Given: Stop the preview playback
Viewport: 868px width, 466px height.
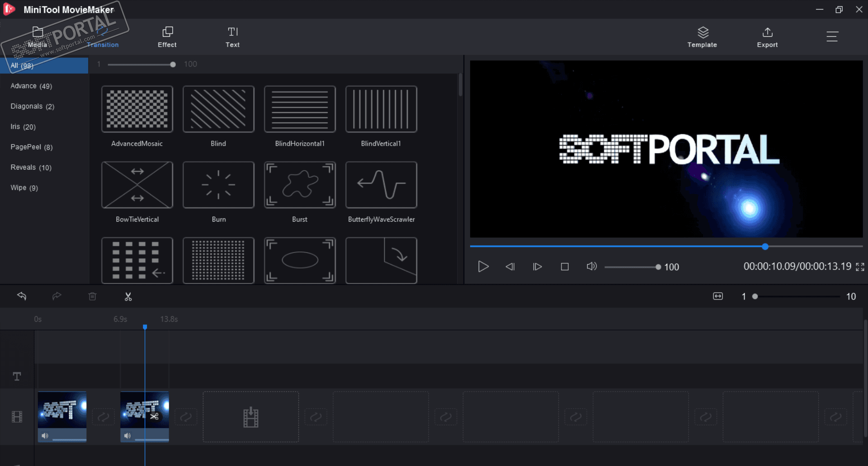Looking at the screenshot, I should click(x=565, y=266).
